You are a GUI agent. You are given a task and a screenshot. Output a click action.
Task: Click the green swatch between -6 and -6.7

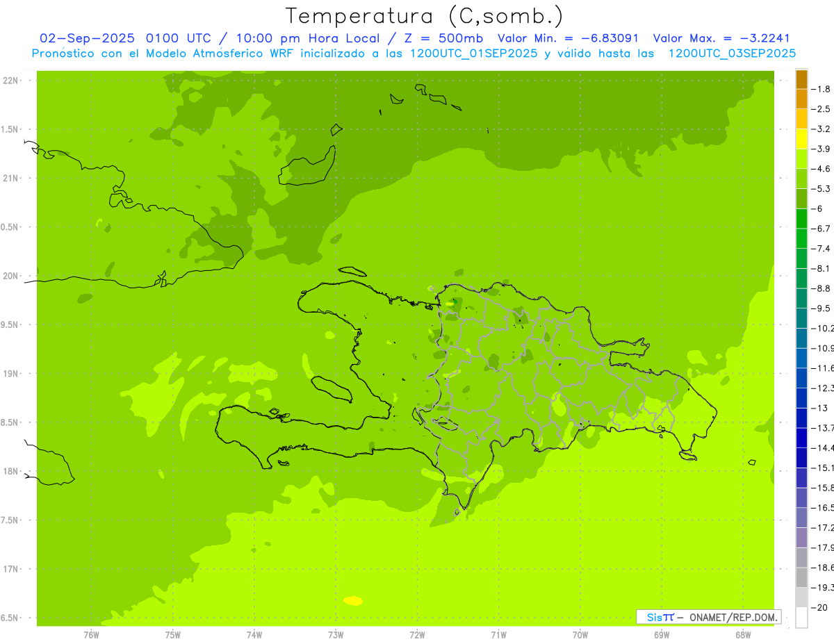click(x=801, y=218)
